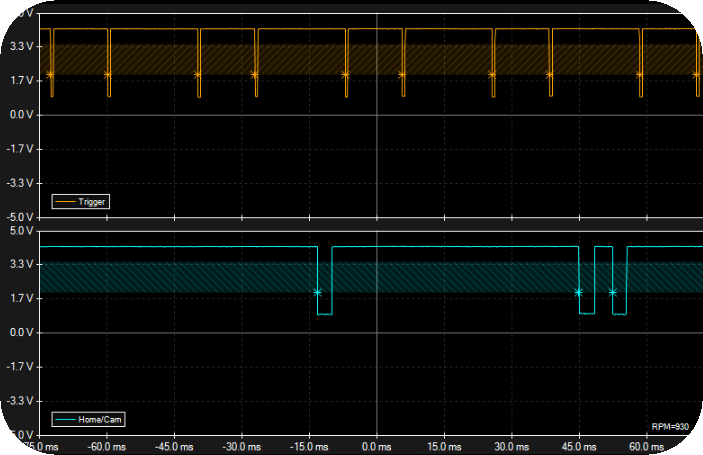Viewport: 703px width, 455px height.
Task: Click the cyan edge marker at 45 ms
Action: [x=578, y=292]
